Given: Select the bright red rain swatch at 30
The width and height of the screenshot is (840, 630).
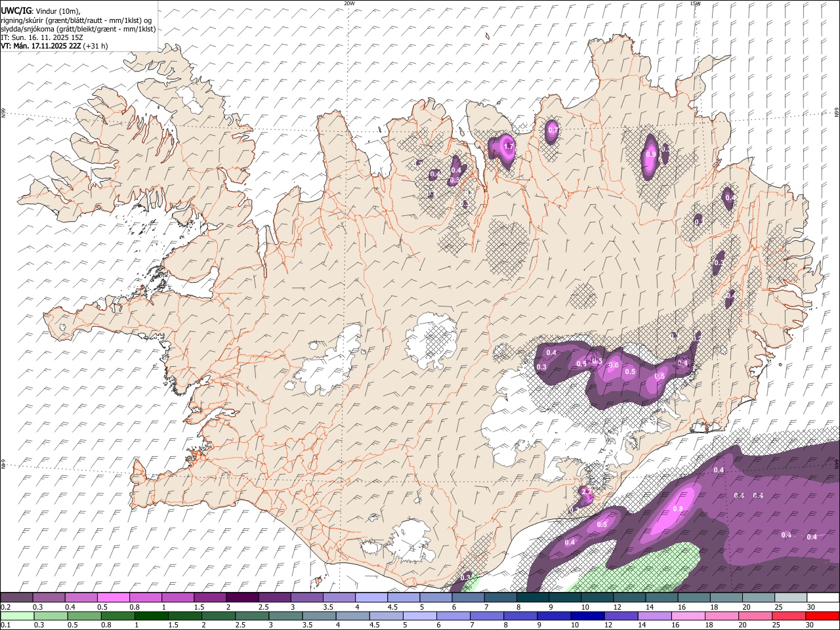Looking at the screenshot, I should [823, 616].
